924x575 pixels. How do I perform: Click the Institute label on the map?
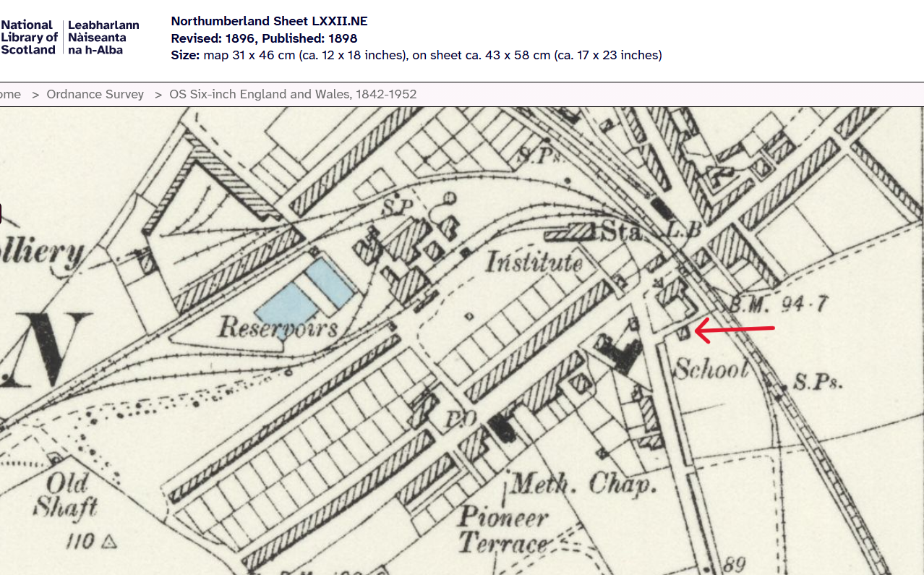(x=534, y=262)
